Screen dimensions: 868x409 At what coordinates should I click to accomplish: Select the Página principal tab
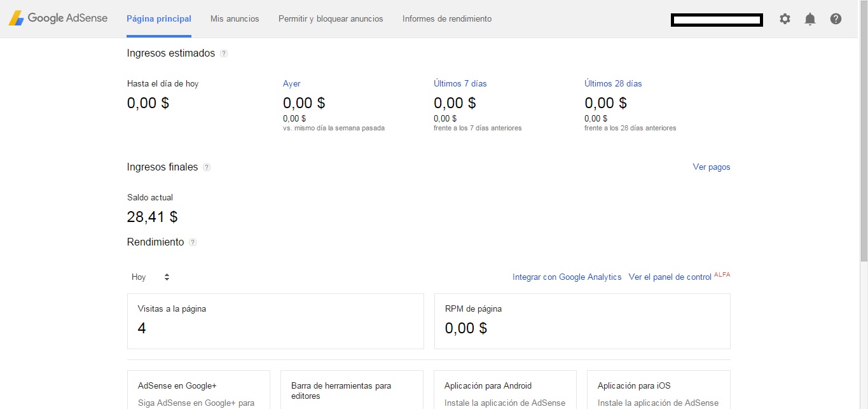(159, 19)
